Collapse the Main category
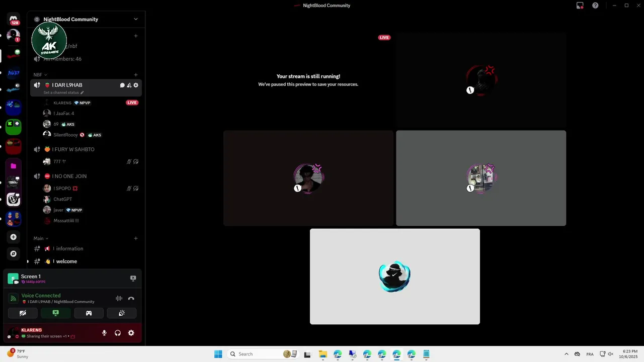 pos(41,238)
